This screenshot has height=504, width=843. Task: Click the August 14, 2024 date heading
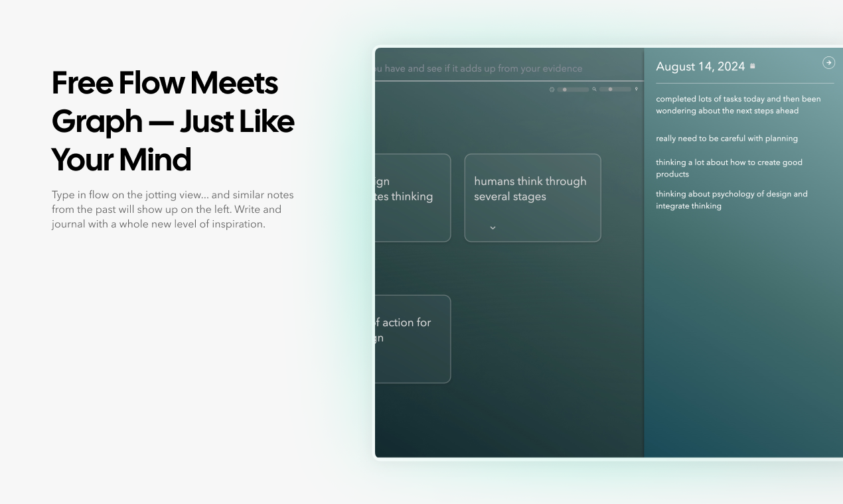[x=700, y=66]
